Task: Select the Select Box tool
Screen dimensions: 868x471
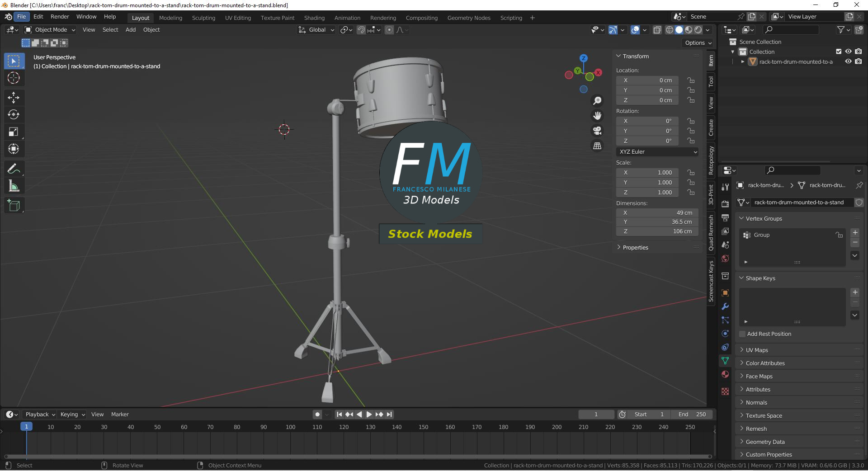Action: pyautogui.click(x=14, y=61)
